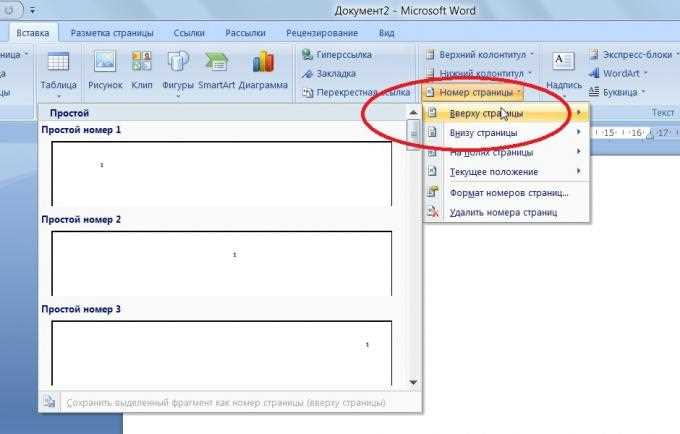Switch to Разметка страницы tab

[x=112, y=33]
